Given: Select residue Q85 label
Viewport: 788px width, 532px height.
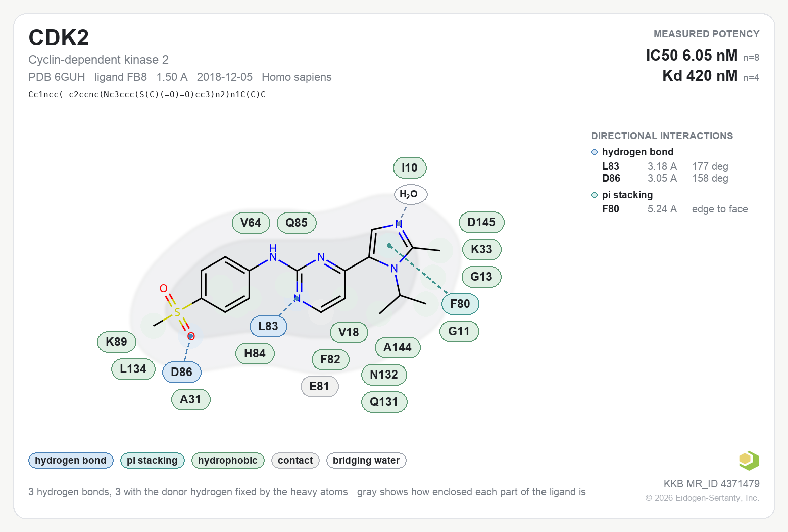Looking at the screenshot, I should click(297, 223).
